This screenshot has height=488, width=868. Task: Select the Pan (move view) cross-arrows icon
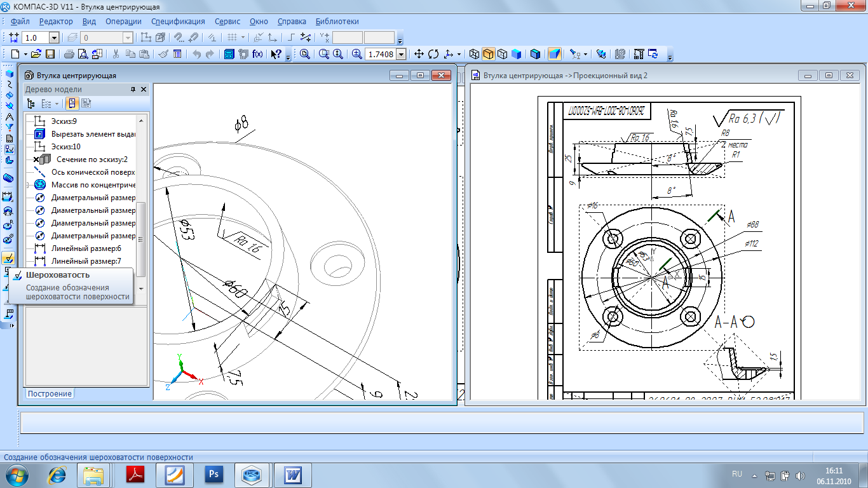coord(419,54)
